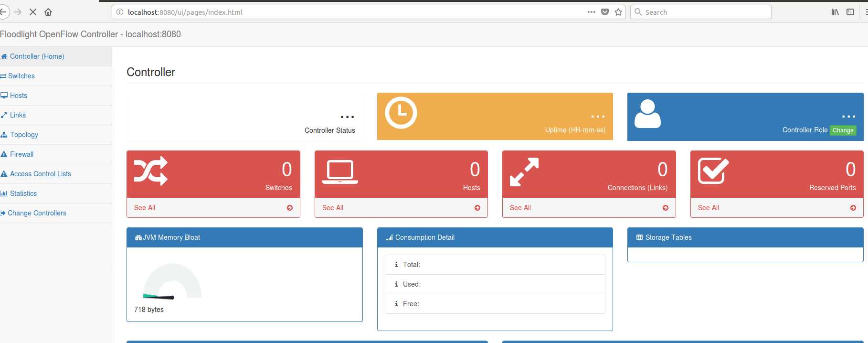Click the JVM memory gauge
The height and width of the screenshot is (343, 868).
coord(172,281)
